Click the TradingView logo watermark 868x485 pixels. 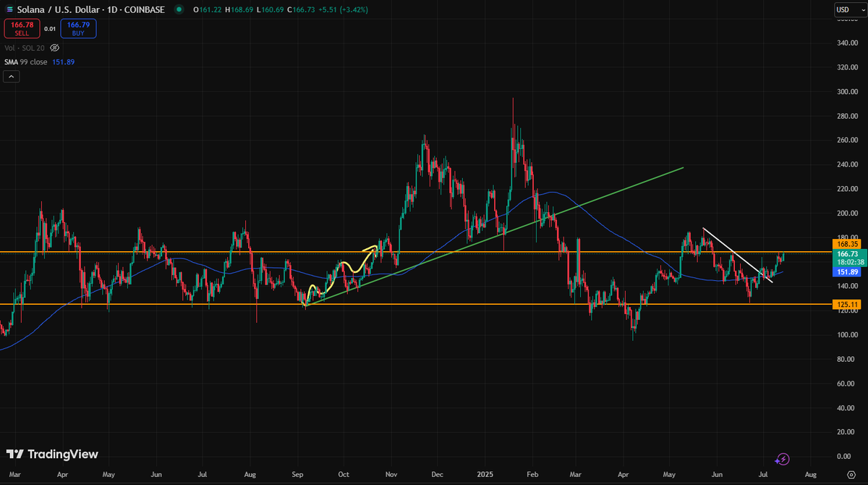[x=51, y=455]
